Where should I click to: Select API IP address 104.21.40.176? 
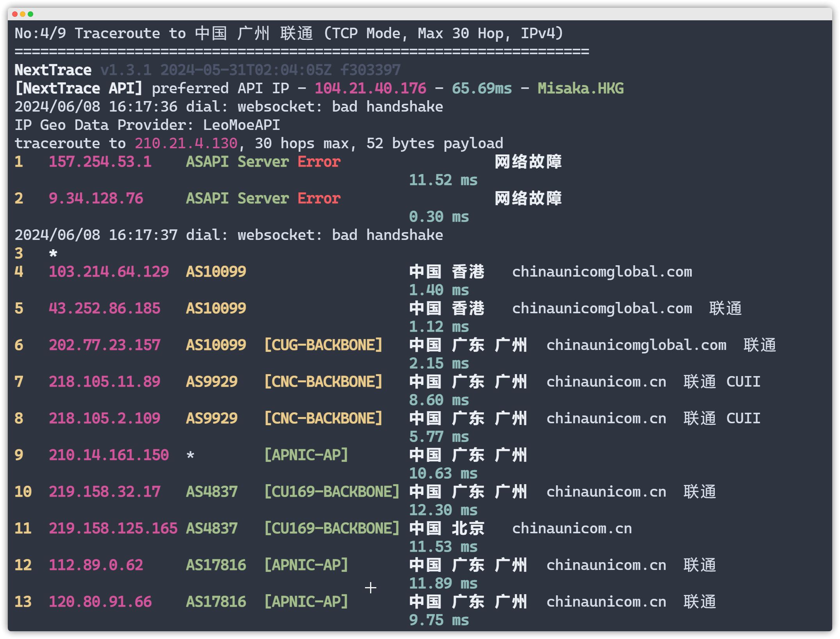(370, 89)
